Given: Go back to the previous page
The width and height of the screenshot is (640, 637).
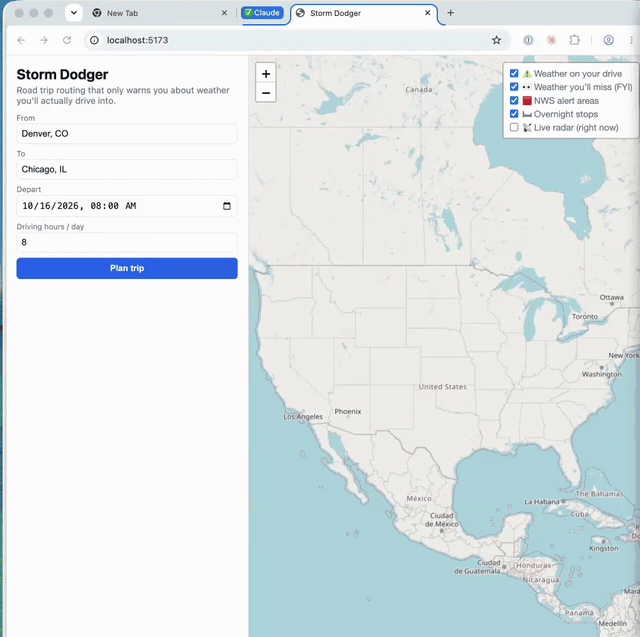Looking at the screenshot, I should [21, 40].
